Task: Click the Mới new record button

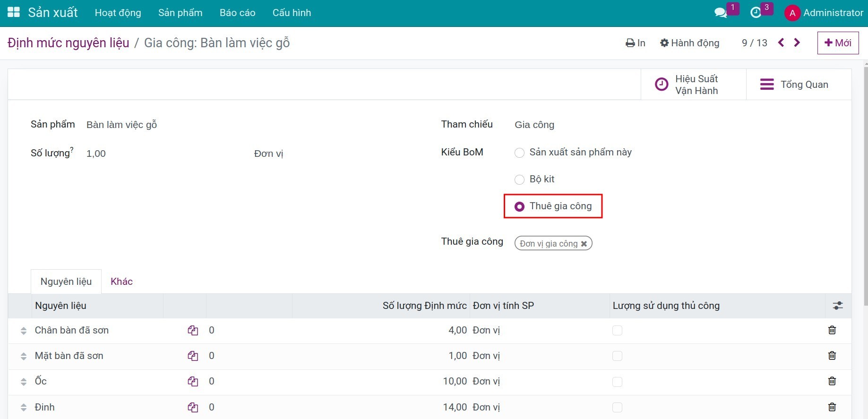Action: [x=838, y=43]
